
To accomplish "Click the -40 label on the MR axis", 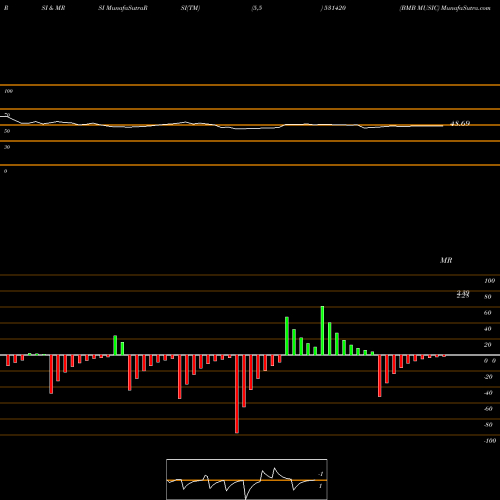I will [x=488, y=393].
